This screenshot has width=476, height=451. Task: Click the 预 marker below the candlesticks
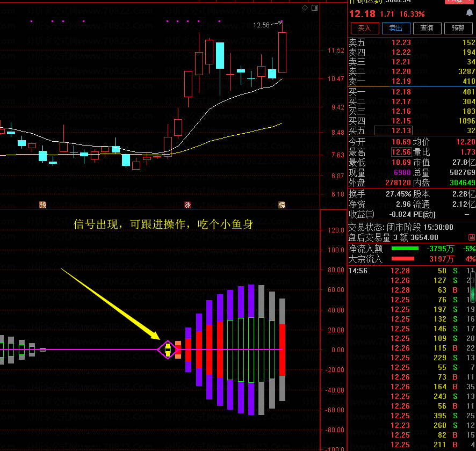pyautogui.click(x=43, y=205)
